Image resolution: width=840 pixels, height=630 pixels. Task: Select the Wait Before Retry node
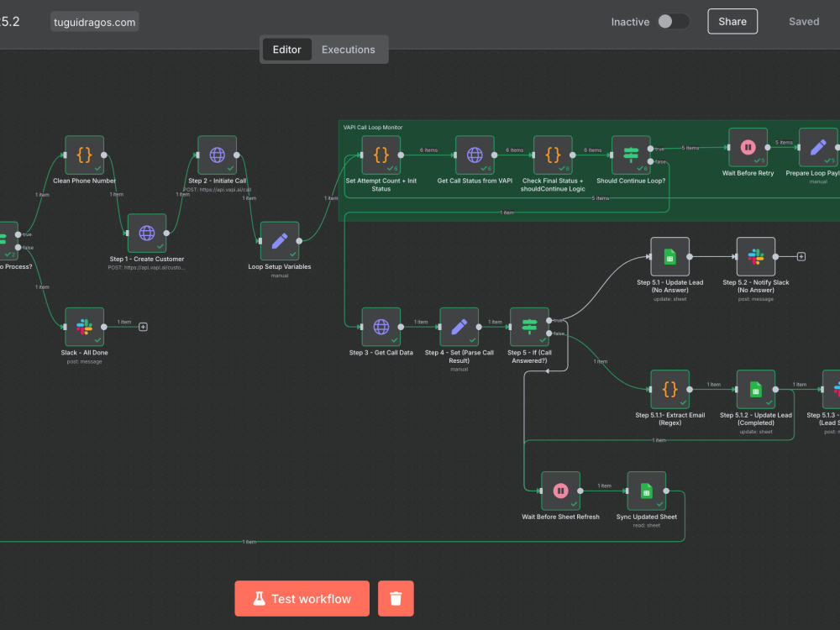pyautogui.click(x=748, y=147)
